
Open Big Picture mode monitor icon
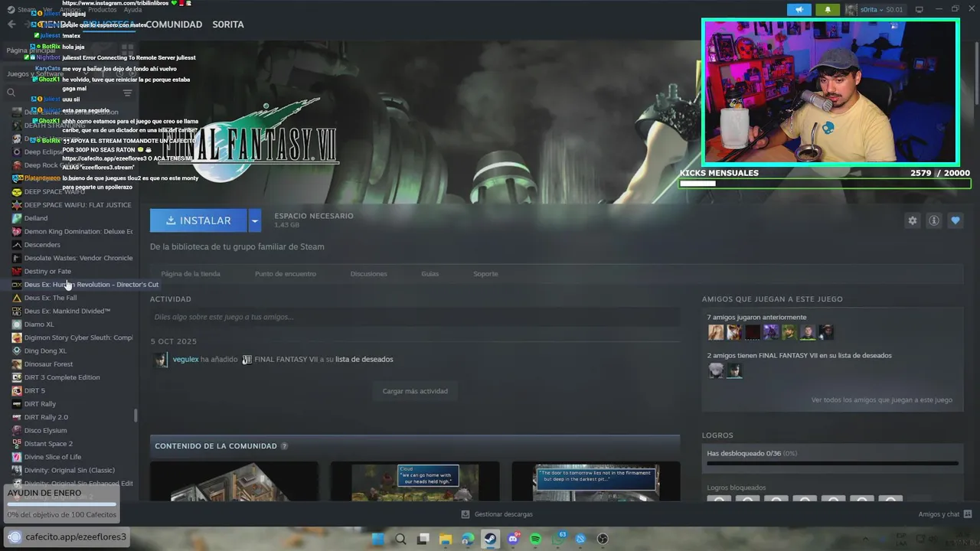pos(920,10)
